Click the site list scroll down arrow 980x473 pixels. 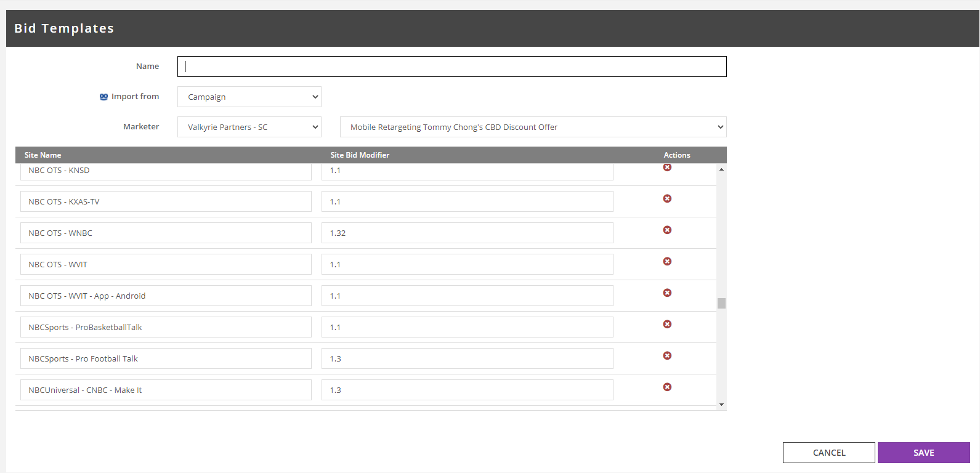[721, 405]
